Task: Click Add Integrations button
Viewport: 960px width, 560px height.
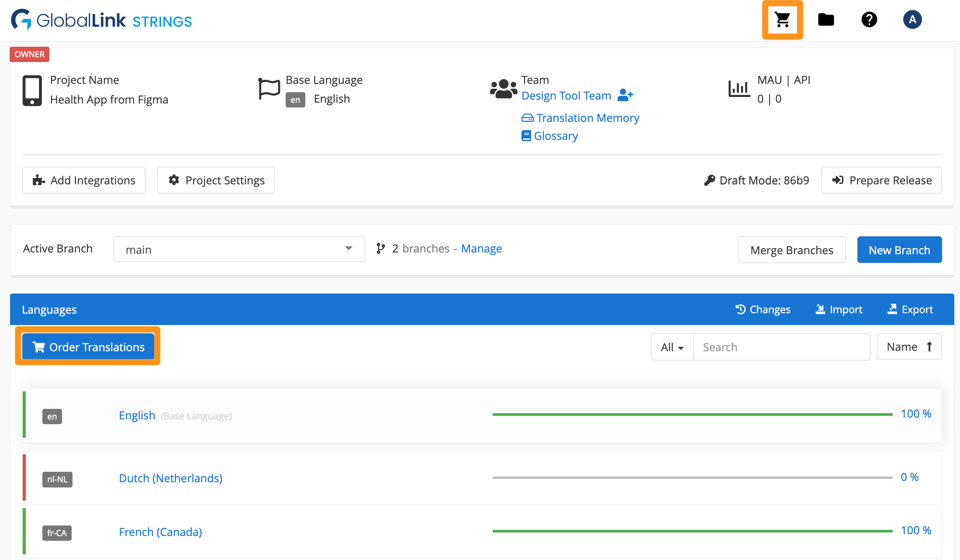Action: (x=84, y=180)
